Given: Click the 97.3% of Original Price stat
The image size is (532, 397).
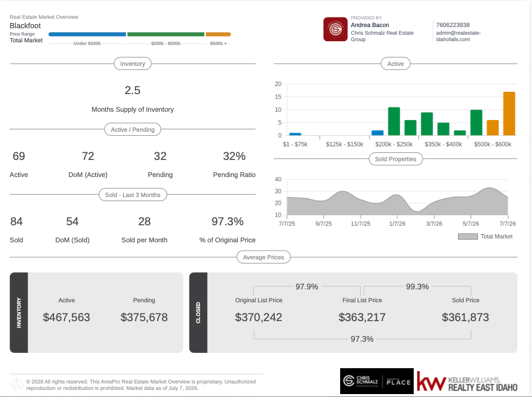Looking at the screenshot, I should point(227,222).
